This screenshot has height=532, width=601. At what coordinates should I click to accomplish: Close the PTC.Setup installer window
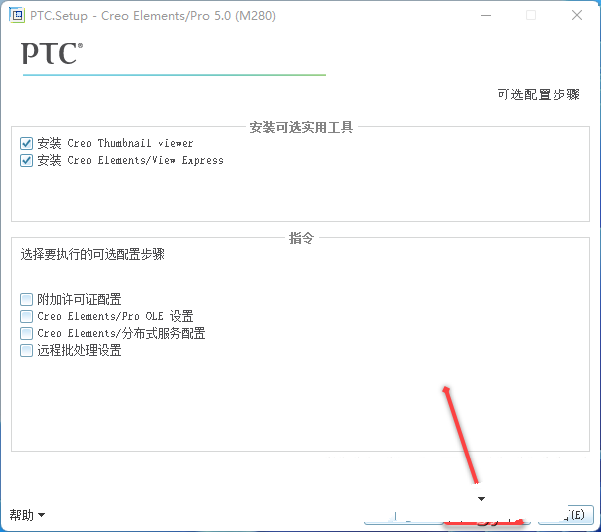click(577, 16)
